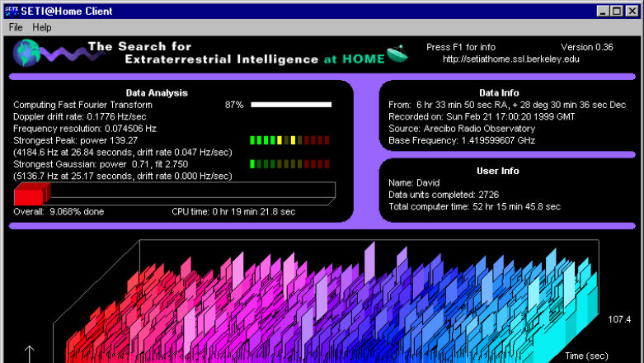Click the "Data Analysis" heading
The height and width of the screenshot is (363, 644).
[x=157, y=93]
